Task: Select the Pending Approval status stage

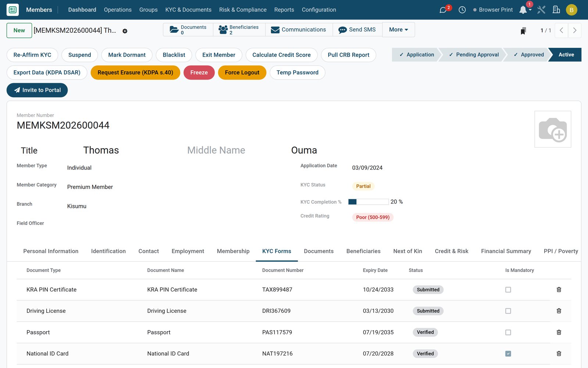Action: [473, 55]
